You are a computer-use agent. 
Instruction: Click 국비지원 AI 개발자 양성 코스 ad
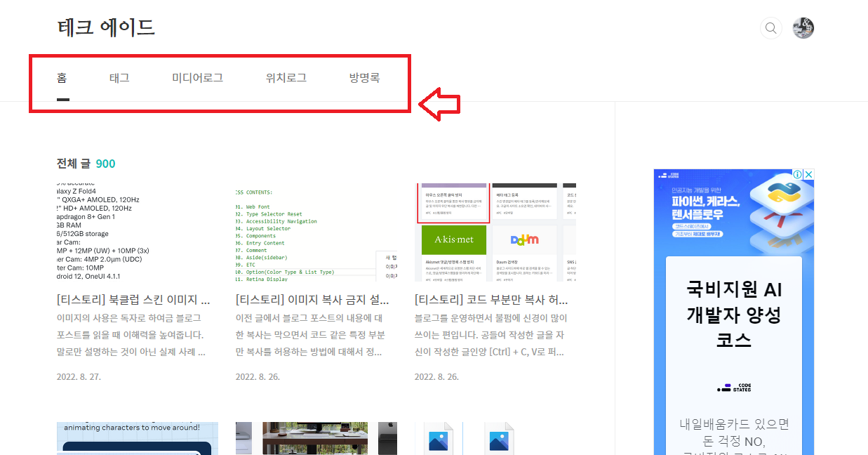pos(734,315)
